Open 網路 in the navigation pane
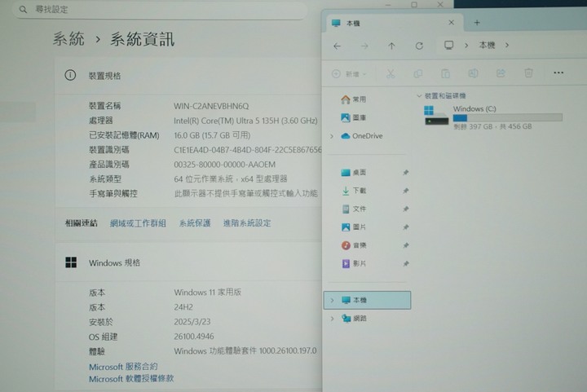 [x=354, y=319]
